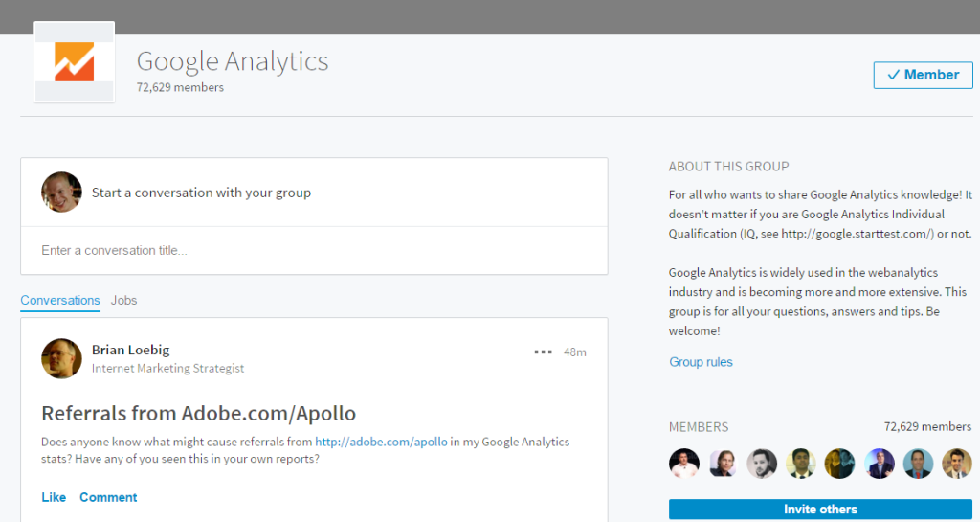This screenshot has height=522, width=980.
Task: Click the fourth member avatar in Members
Action: click(x=801, y=464)
